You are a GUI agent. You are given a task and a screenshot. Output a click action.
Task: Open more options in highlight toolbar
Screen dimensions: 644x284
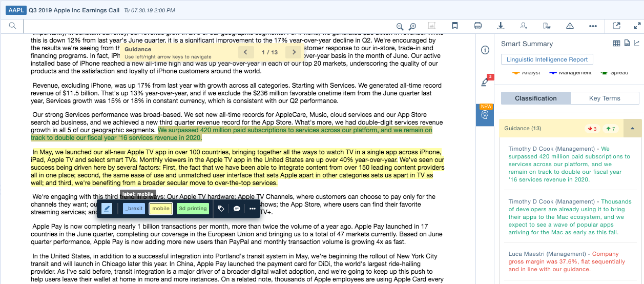coord(253,209)
